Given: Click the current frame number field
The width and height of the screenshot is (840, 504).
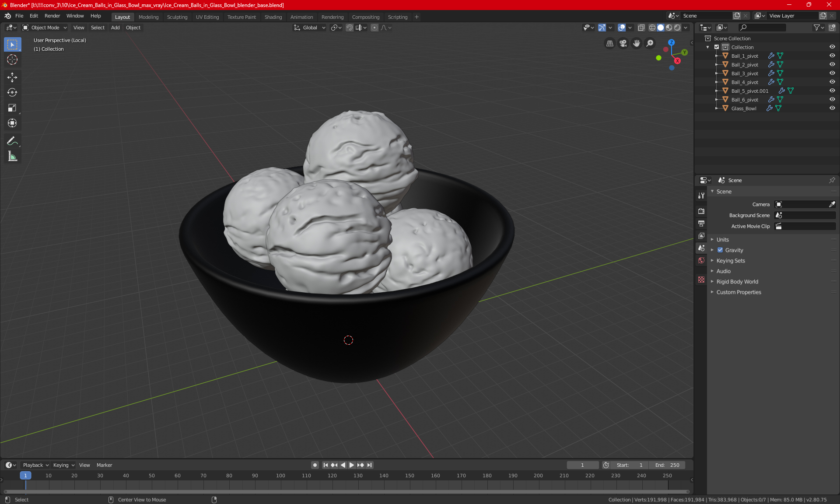Looking at the screenshot, I should point(582,465).
